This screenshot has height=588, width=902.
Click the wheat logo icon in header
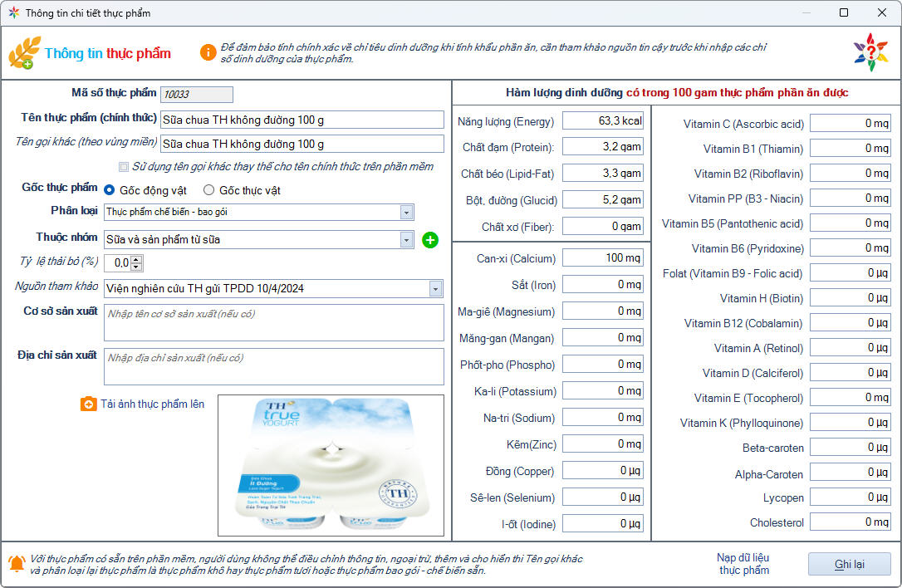click(x=24, y=52)
